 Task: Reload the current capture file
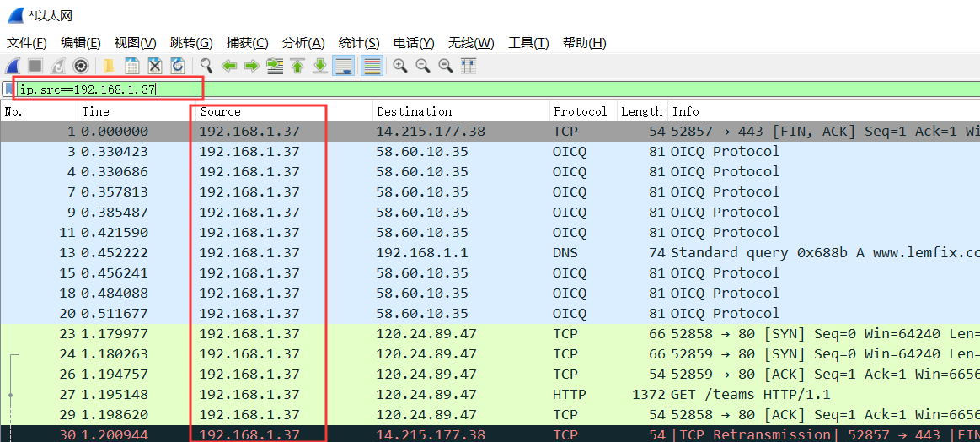[178, 66]
